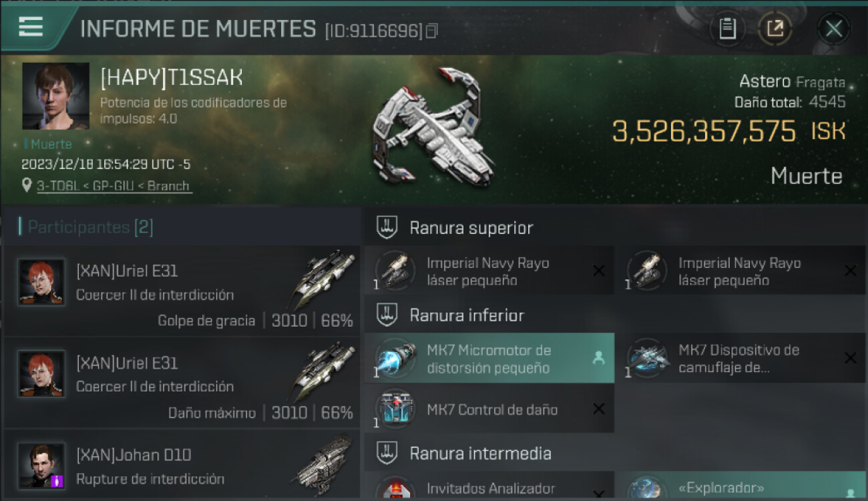
Task: Select the first Imperial Navy Rayo láser
Action: (489, 271)
